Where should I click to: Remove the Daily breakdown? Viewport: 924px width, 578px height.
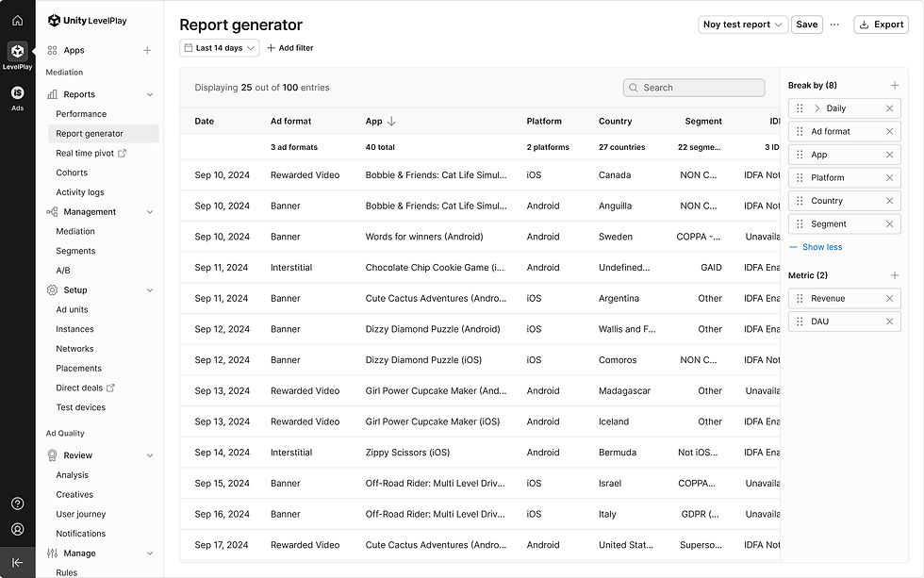pos(890,108)
